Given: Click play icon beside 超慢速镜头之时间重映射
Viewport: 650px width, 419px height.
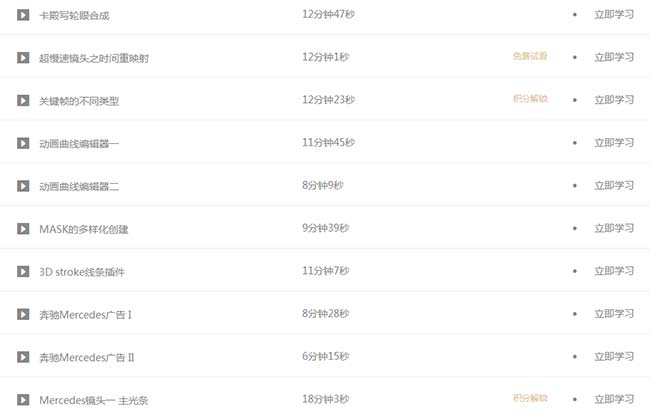Looking at the screenshot, I should click(23, 58).
